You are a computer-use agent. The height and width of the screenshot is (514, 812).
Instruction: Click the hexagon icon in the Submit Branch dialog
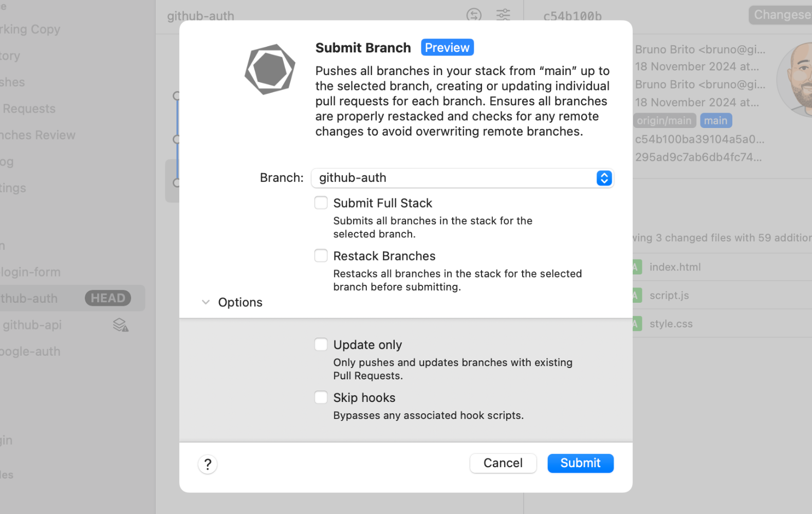click(269, 69)
